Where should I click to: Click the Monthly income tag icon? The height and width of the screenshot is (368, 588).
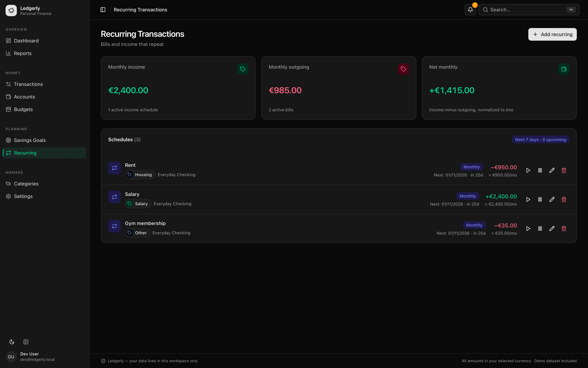coord(243,69)
